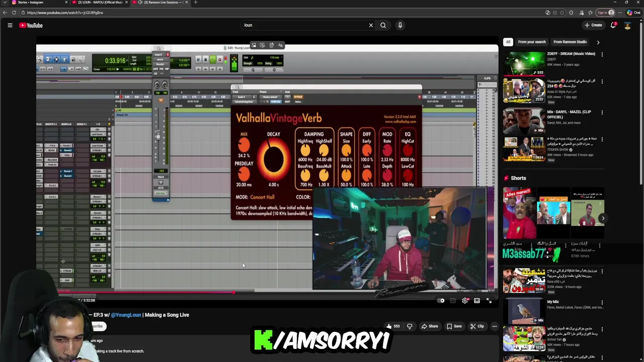Toggle closed captions in the player
644x362 pixels.
click(453, 301)
